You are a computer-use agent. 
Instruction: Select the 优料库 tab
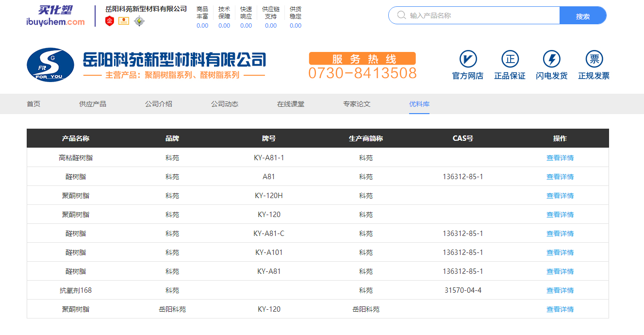coord(419,104)
